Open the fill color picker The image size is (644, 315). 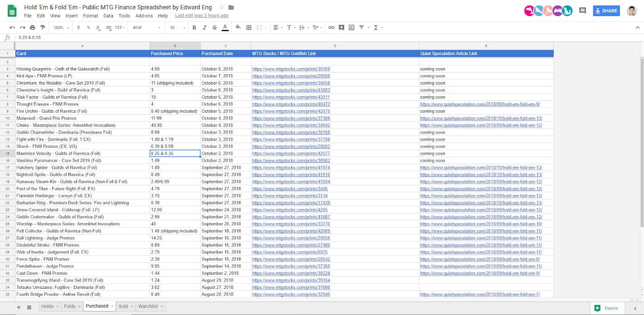pos(238,27)
